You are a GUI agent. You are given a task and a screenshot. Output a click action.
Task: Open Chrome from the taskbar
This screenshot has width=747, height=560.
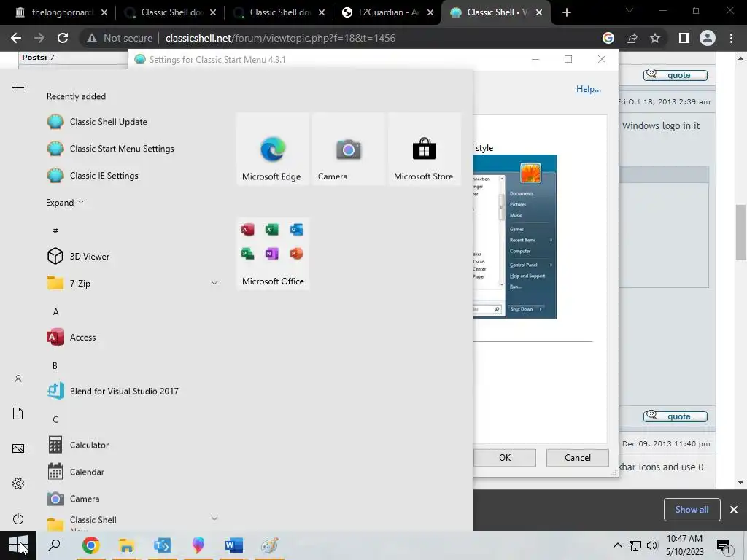[x=90, y=545]
